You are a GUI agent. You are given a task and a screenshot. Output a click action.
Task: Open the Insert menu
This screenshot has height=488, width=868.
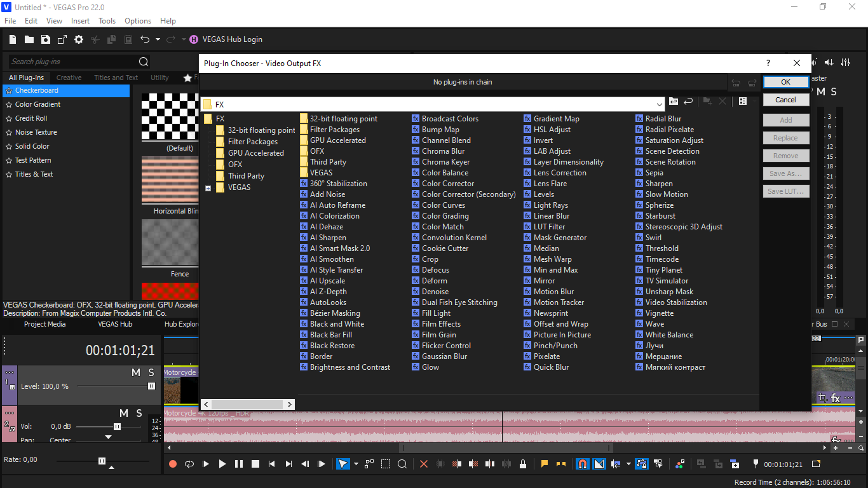[80, 21]
